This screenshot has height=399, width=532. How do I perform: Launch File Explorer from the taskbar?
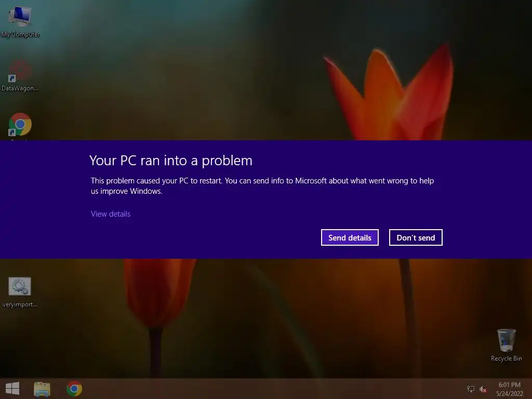point(42,389)
